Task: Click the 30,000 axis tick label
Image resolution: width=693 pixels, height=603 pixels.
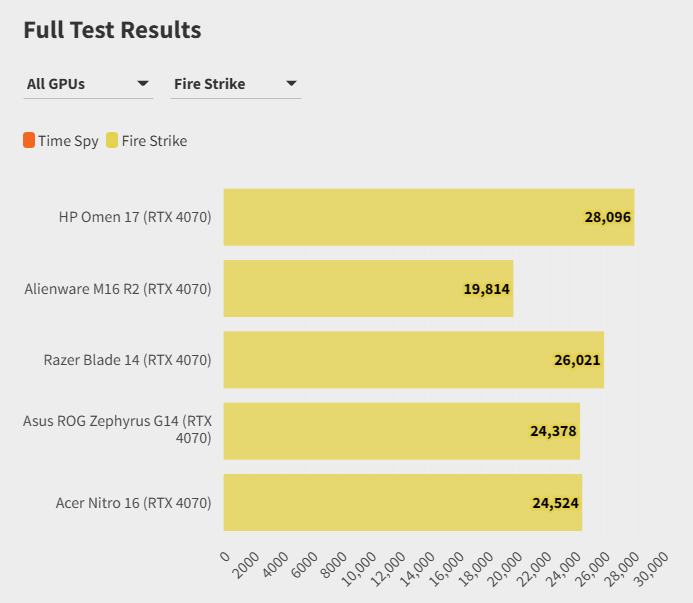Action: click(x=651, y=568)
